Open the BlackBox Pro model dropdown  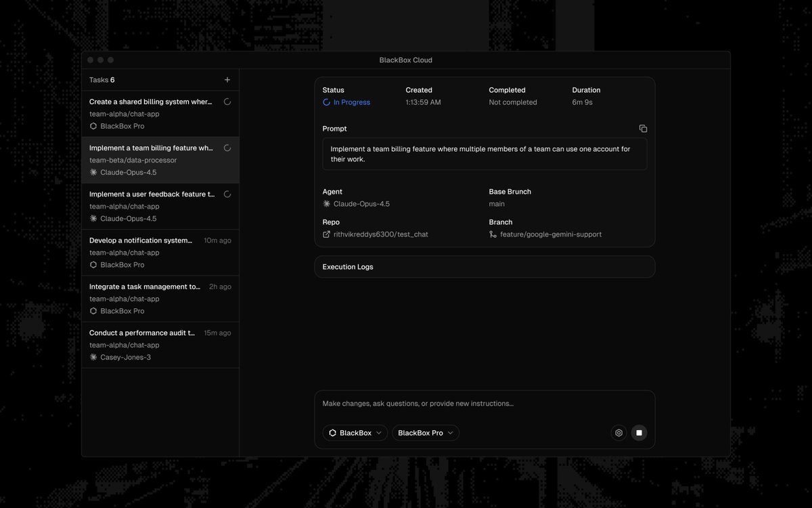click(426, 433)
